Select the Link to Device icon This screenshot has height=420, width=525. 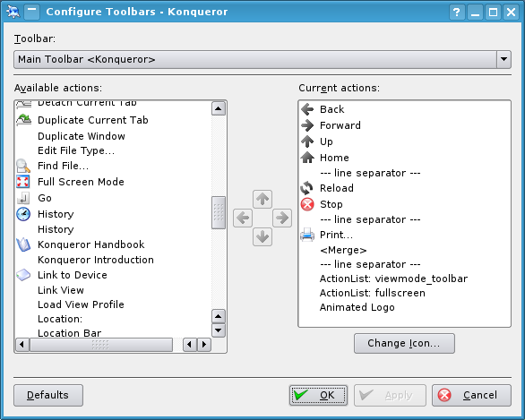pyautogui.click(x=23, y=275)
